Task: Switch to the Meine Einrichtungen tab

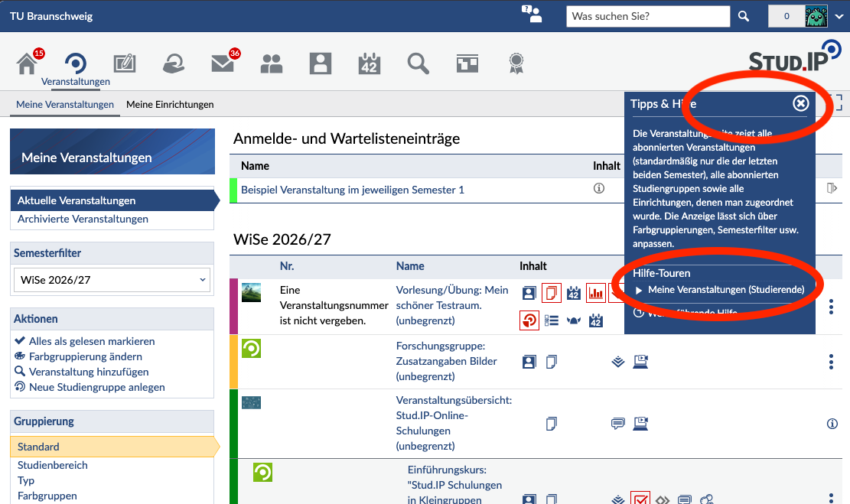Action: click(x=170, y=104)
